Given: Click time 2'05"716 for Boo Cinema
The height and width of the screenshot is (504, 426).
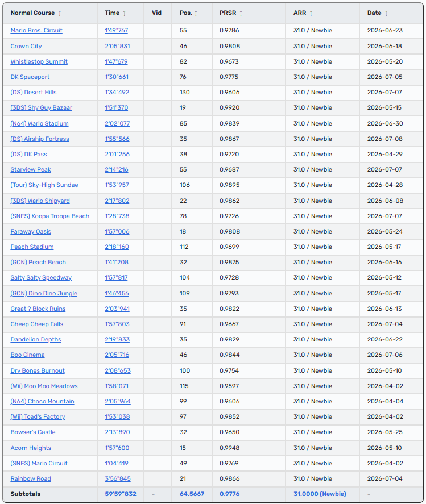Looking at the screenshot, I should [117, 356].
